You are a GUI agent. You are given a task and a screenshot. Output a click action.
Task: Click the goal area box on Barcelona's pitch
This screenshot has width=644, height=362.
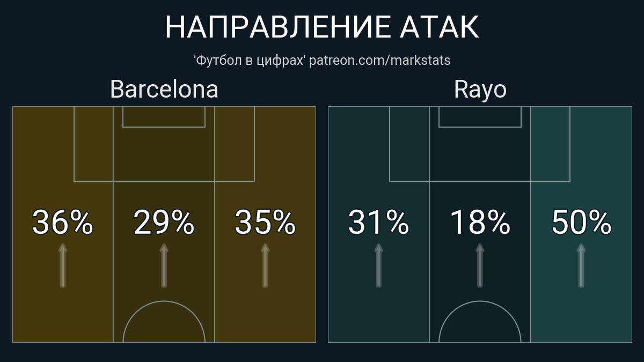click(164, 117)
